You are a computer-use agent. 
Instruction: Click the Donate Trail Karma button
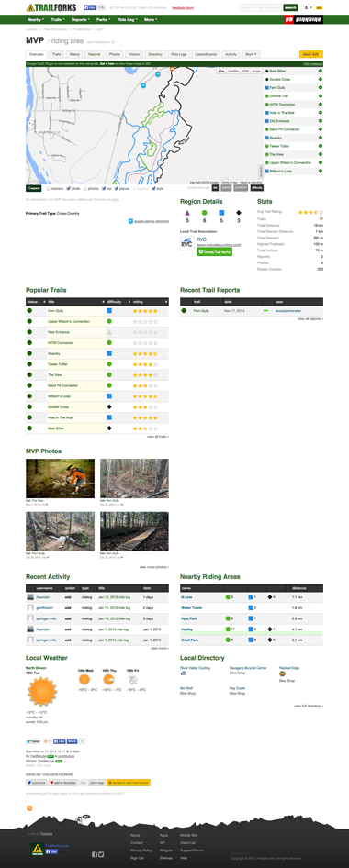tap(214, 252)
